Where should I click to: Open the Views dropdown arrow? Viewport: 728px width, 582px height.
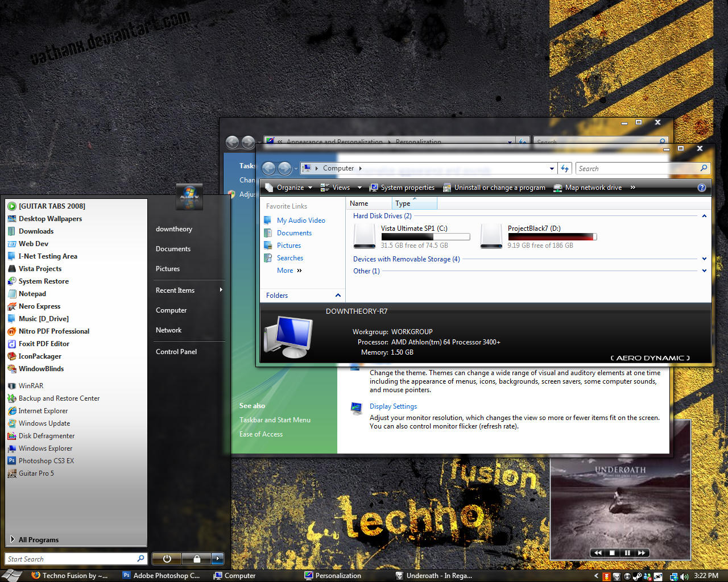pos(359,188)
